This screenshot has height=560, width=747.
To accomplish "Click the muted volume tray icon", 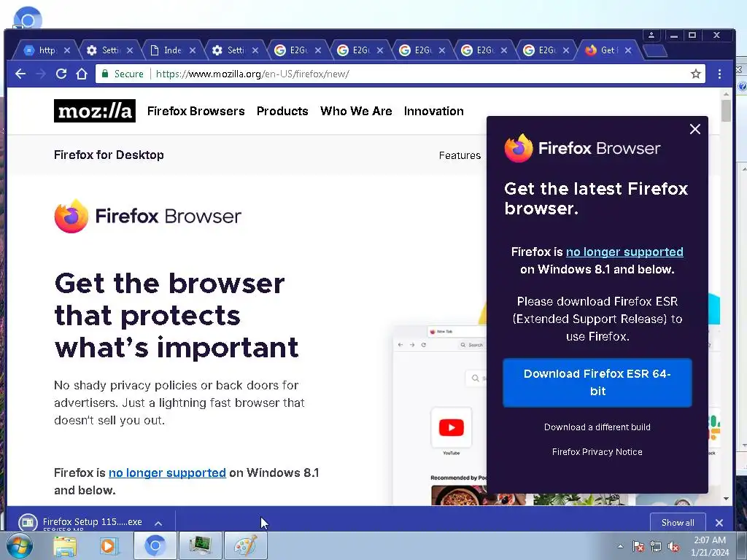I will coord(673,546).
